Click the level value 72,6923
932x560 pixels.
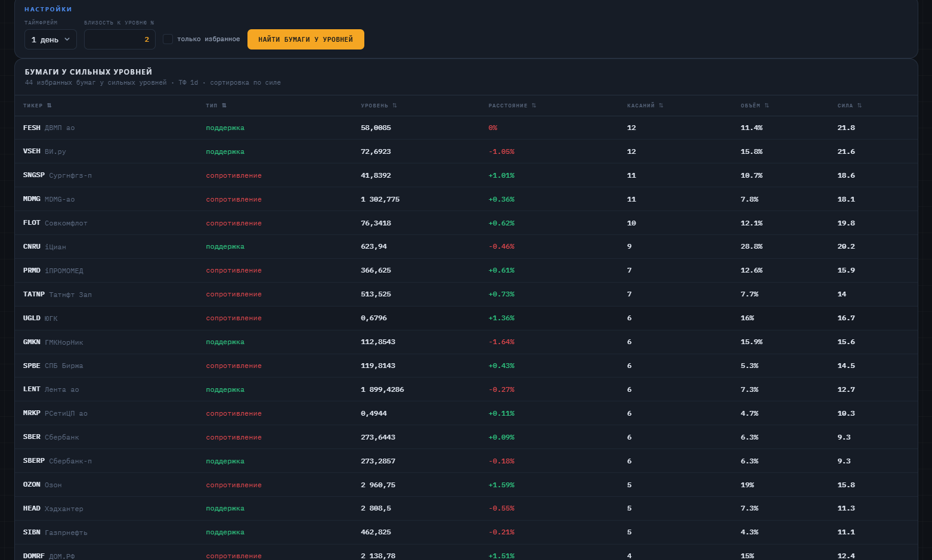pos(376,151)
